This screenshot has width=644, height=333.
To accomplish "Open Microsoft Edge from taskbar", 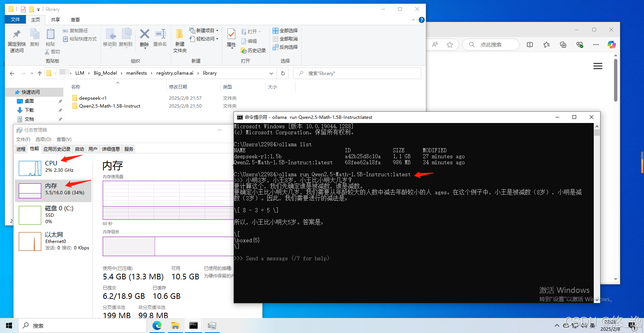I will point(157,325).
